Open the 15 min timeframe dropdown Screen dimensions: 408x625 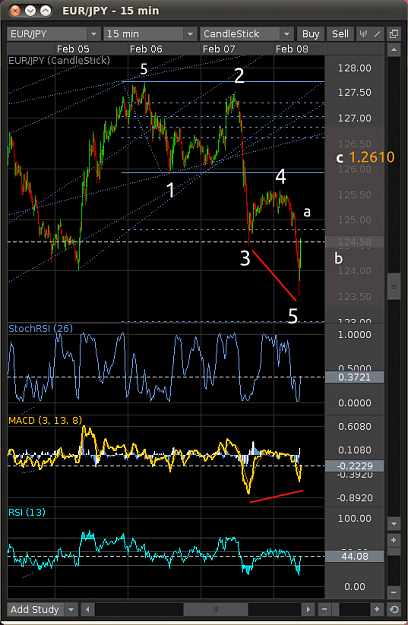pos(150,34)
